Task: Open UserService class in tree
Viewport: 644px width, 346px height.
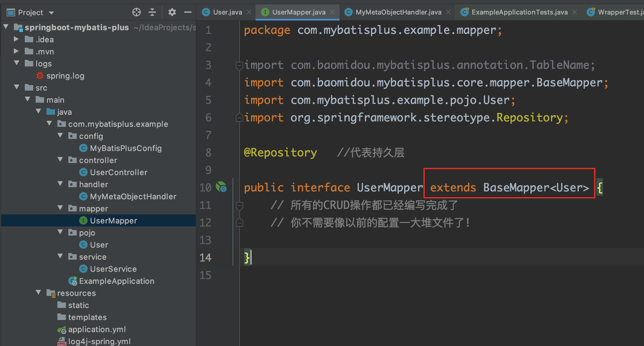Action: pyautogui.click(x=113, y=269)
